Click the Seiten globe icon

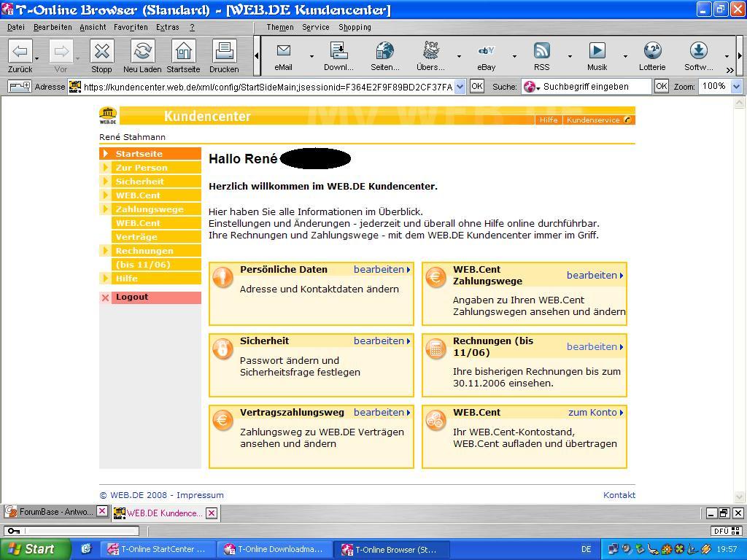[385, 50]
